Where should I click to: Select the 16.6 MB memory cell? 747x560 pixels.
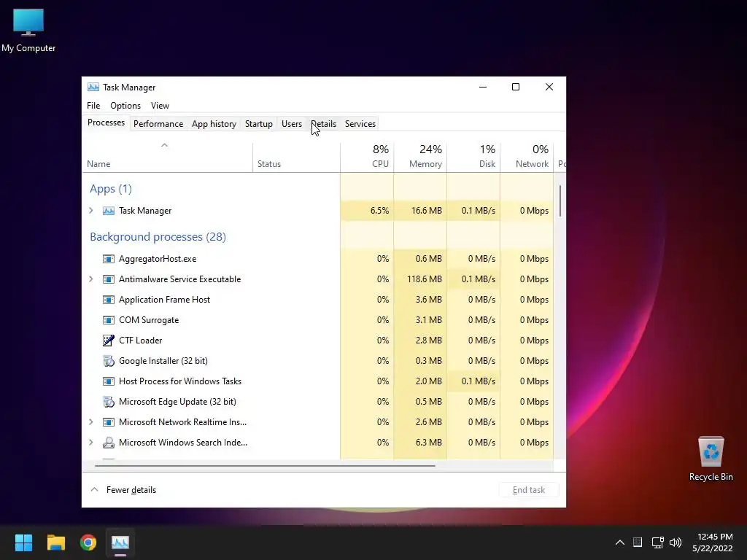[x=420, y=211]
